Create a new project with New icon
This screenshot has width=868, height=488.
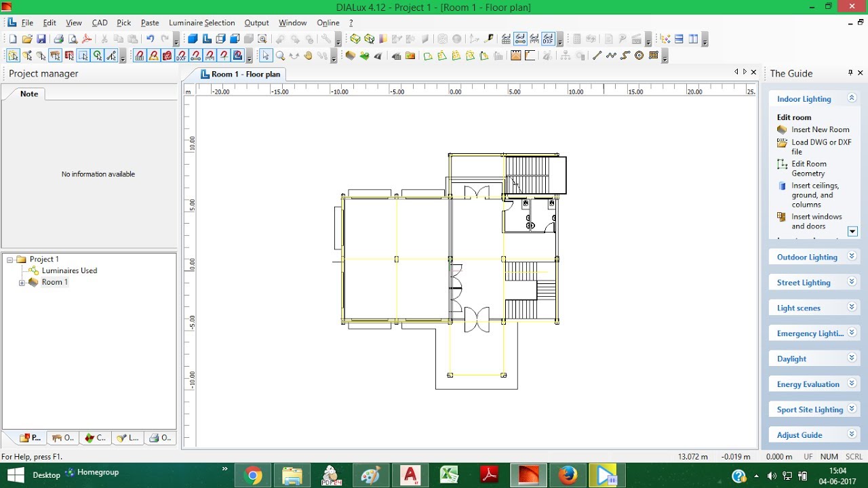tap(12, 39)
